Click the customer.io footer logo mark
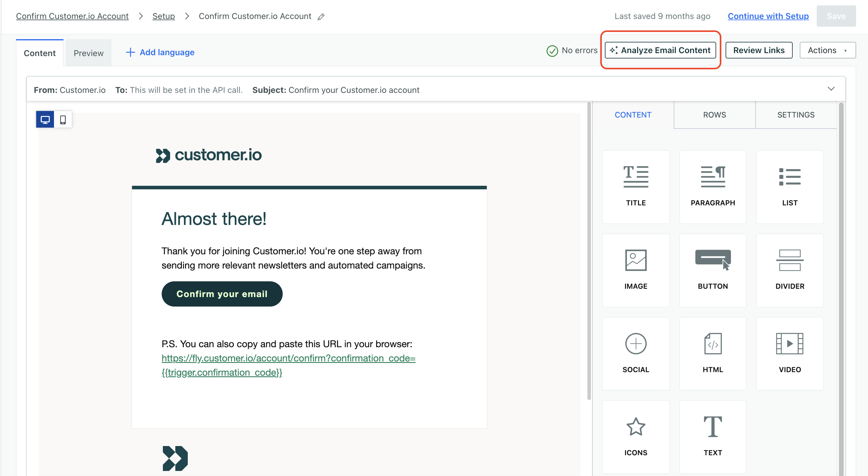The height and width of the screenshot is (476, 868). pos(175,458)
